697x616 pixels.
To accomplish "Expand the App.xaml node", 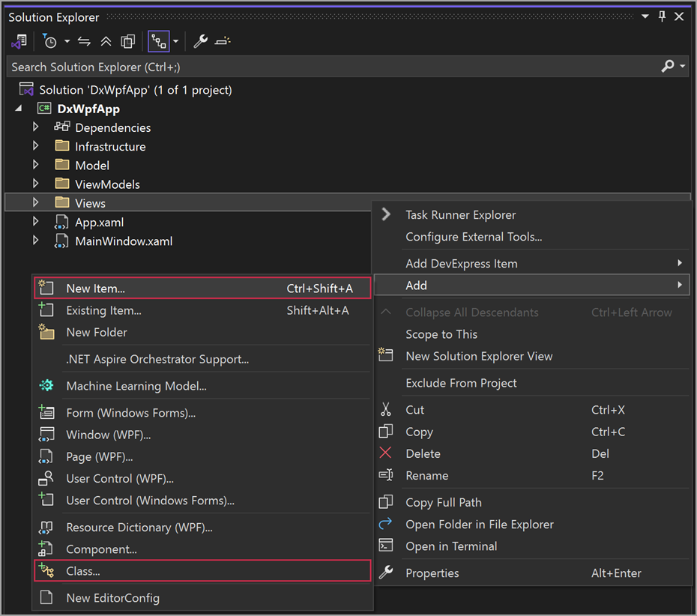I will tap(36, 222).
